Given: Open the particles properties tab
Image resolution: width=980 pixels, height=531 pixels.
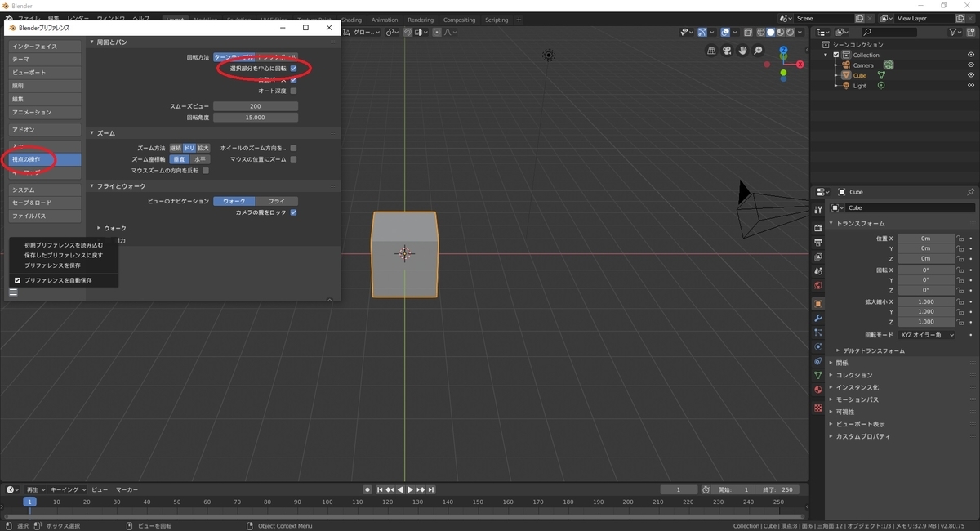Looking at the screenshot, I should (x=818, y=332).
